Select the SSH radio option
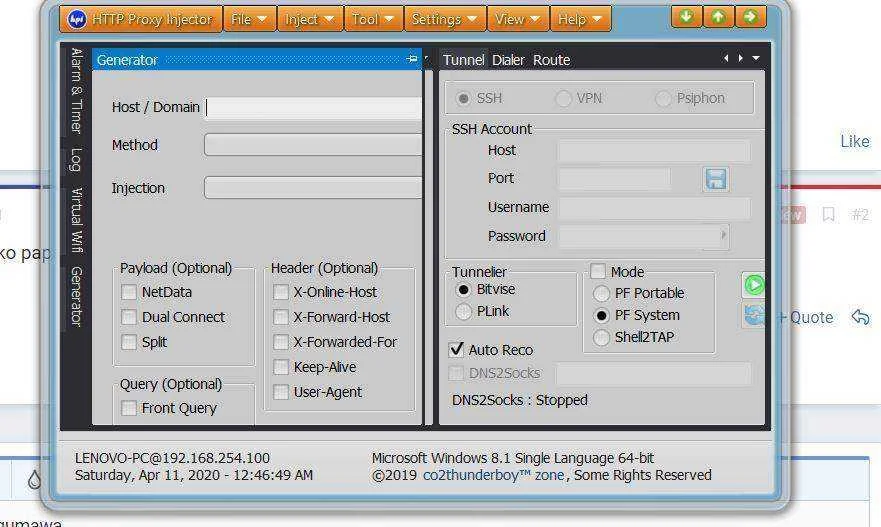The width and height of the screenshot is (881, 527). click(464, 98)
